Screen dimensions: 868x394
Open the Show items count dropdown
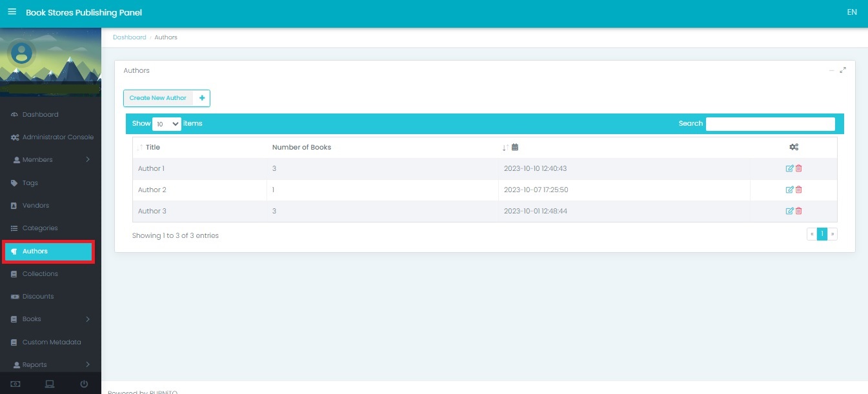coord(167,124)
